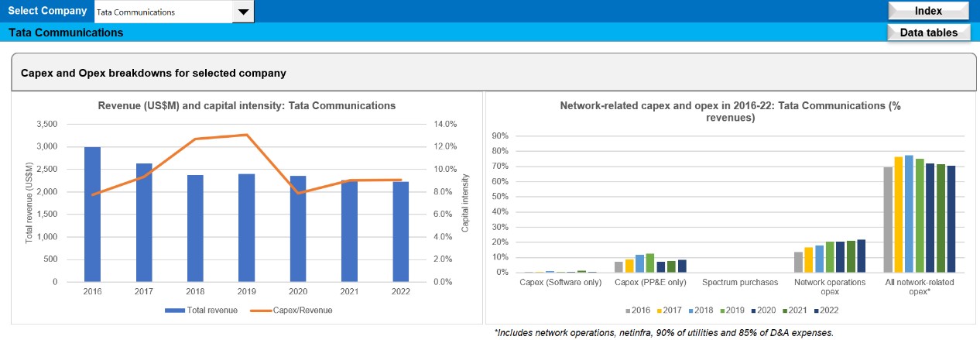980x340 pixels.
Task: Click the Capital intensity axis title
Action: 464,203
